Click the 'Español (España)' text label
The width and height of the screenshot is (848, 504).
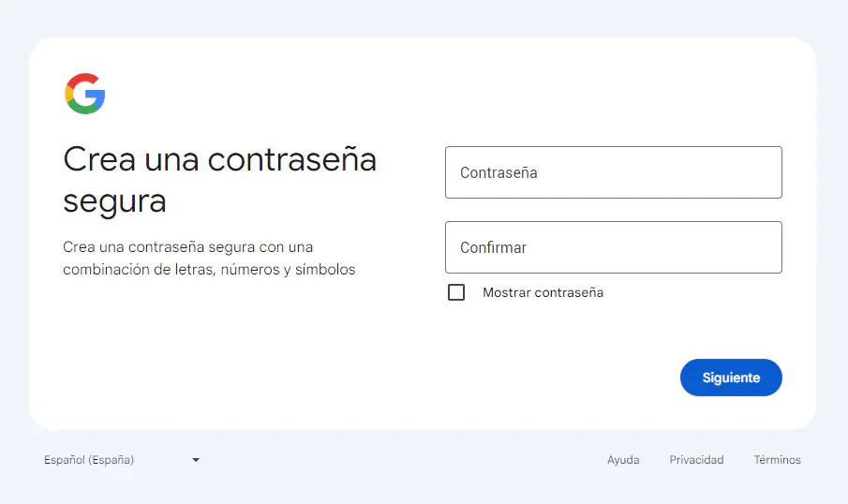click(x=89, y=460)
